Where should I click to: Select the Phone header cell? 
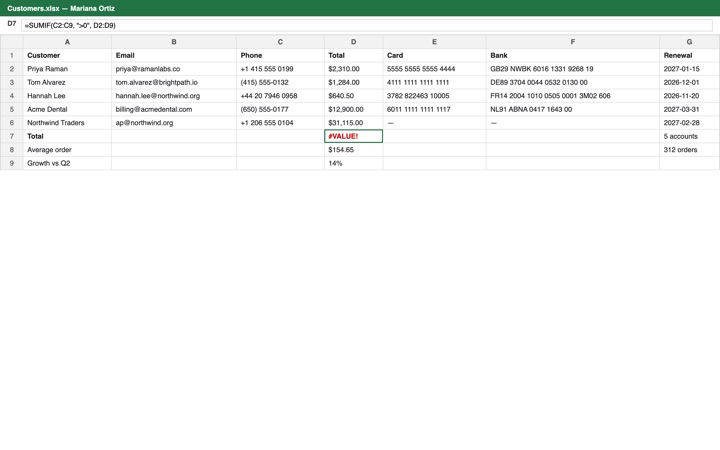[280, 55]
